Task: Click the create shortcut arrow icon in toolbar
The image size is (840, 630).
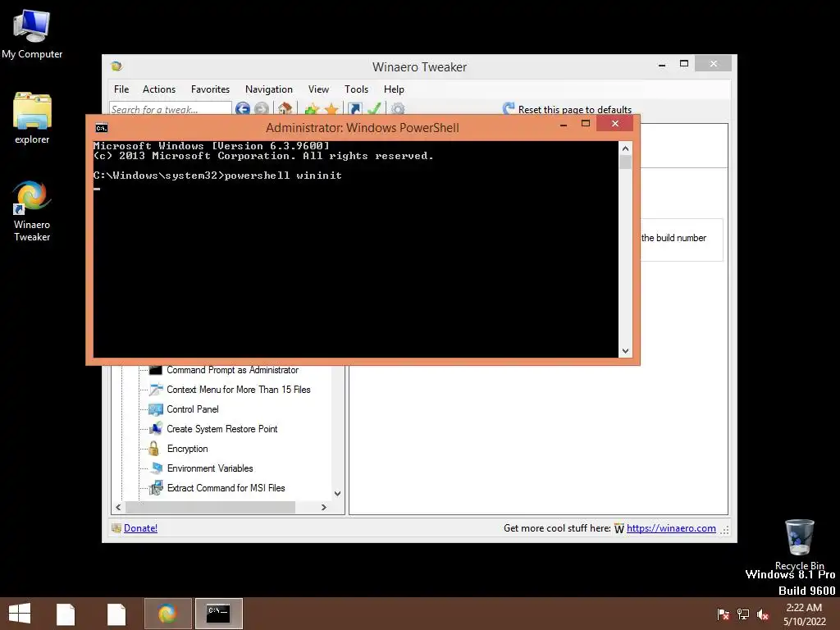Action: point(354,109)
